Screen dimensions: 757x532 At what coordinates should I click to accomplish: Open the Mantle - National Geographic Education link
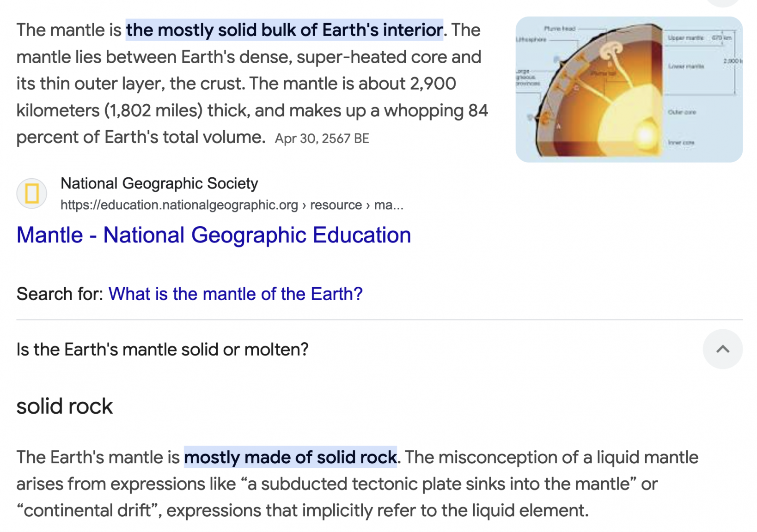click(x=214, y=235)
